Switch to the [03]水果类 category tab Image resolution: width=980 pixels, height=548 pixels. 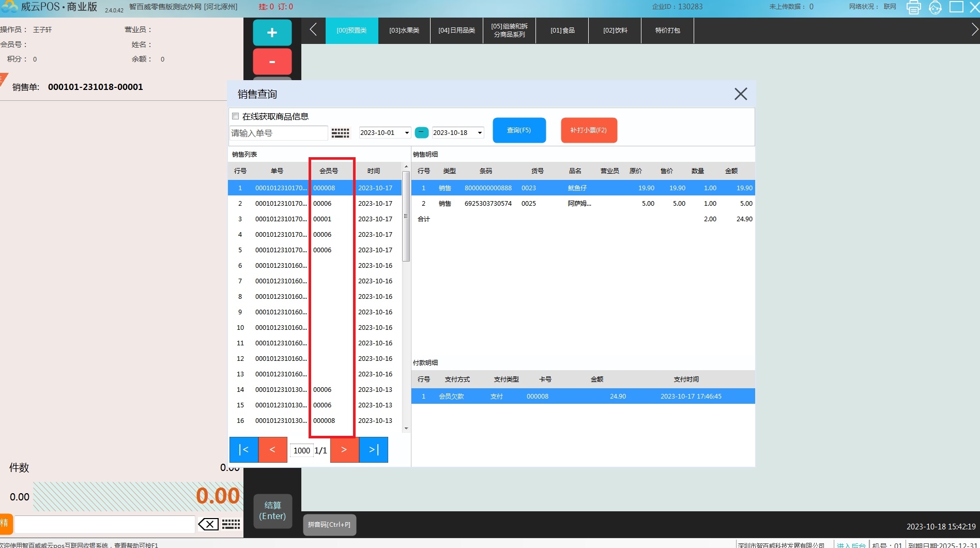point(404,31)
